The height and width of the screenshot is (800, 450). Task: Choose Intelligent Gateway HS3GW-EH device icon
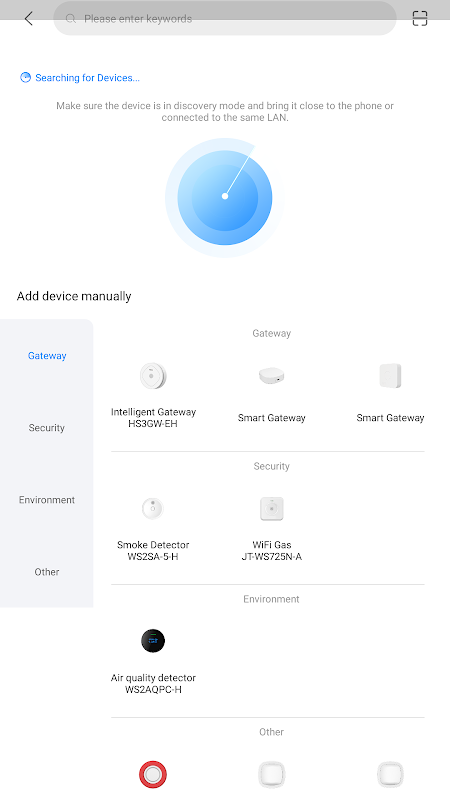pyautogui.click(x=153, y=376)
